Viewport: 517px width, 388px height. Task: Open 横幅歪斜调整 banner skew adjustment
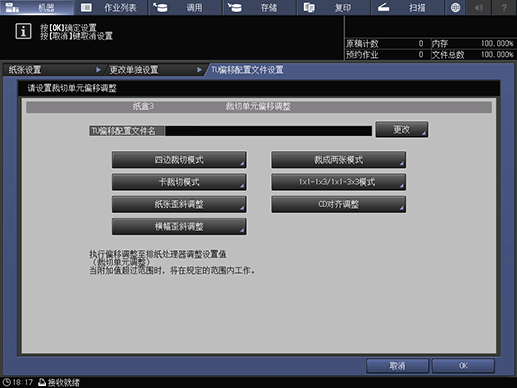(179, 227)
